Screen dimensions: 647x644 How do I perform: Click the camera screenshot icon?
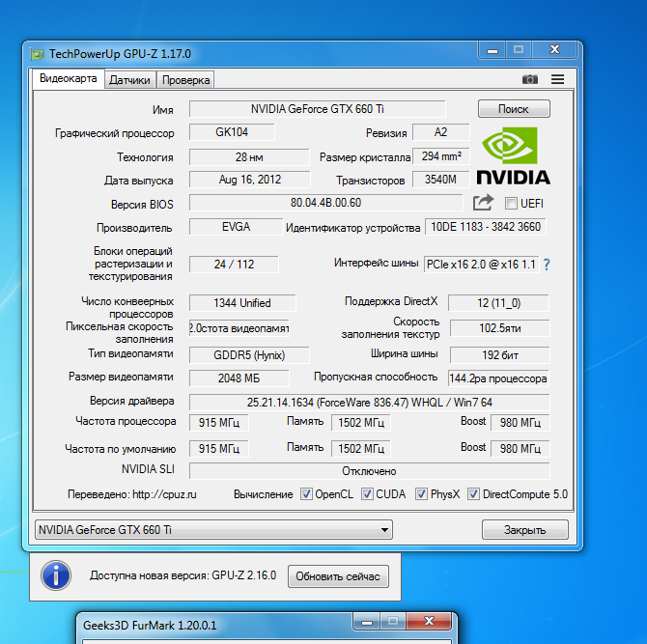pyautogui.click(x=529, y=79)
